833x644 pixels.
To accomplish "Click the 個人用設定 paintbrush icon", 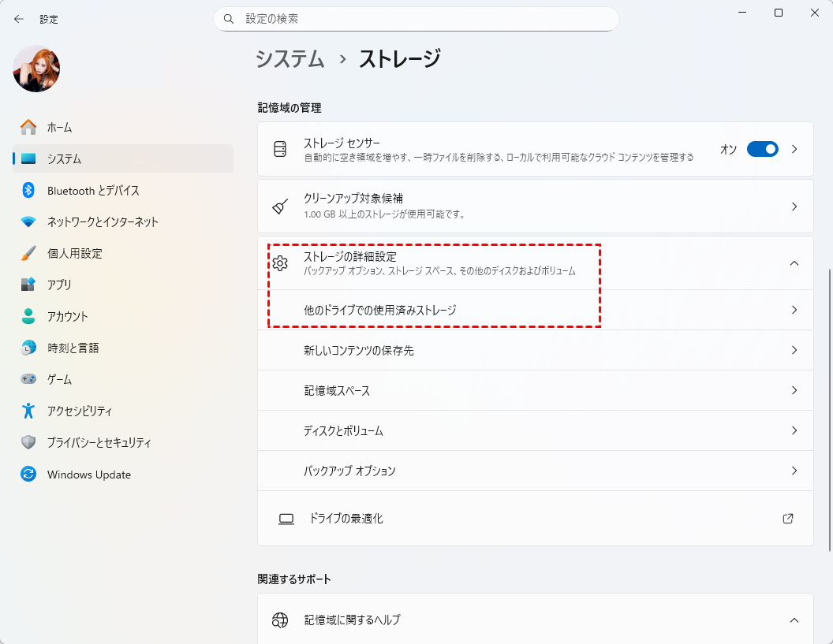I will 28,253.
